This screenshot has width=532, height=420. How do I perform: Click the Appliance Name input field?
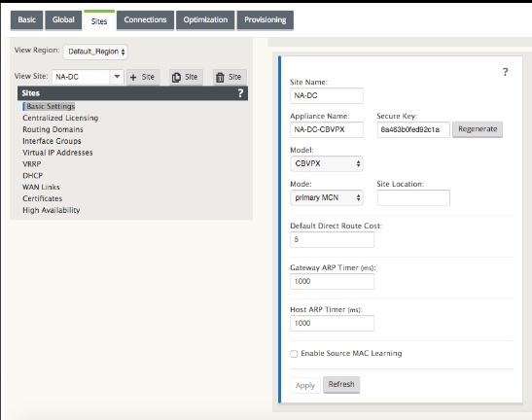click(x=327, y=129)
